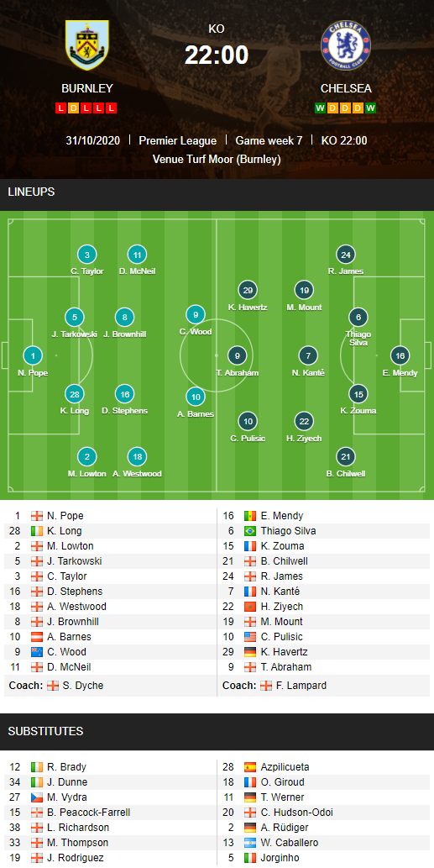Open the BURNLEY team name link
The image size is (434, 868).
[86, 88]
